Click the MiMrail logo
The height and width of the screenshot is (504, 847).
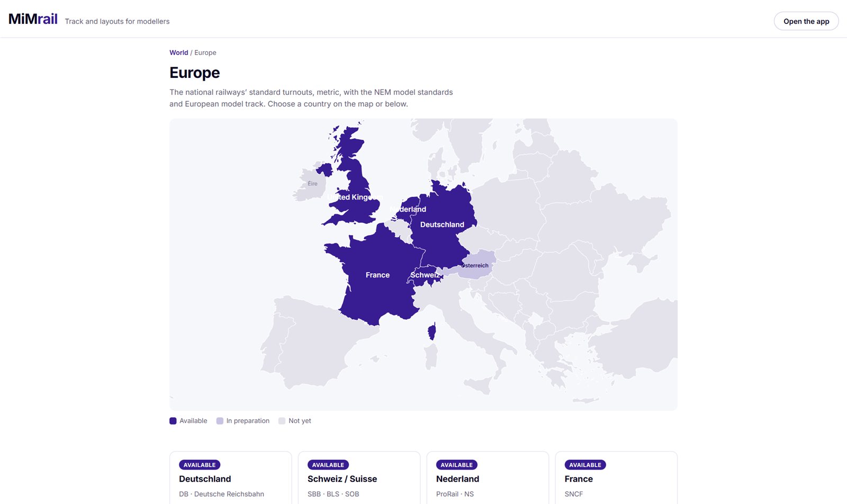coord(33,19)
